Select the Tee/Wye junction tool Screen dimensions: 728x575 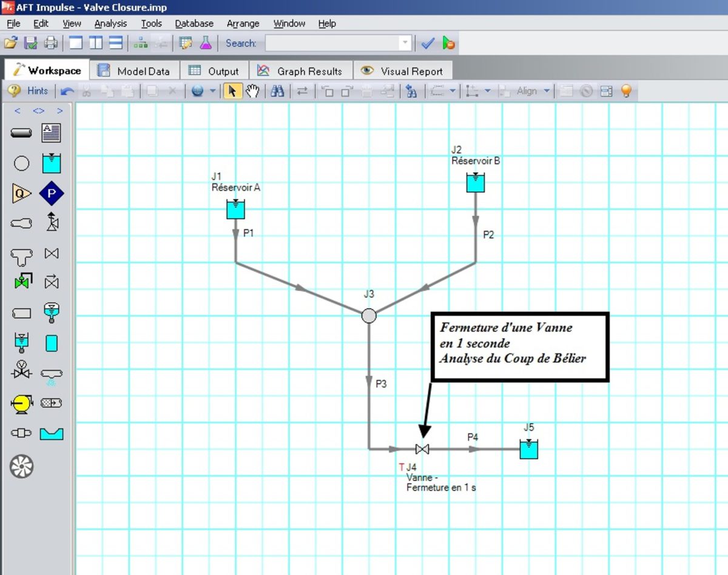[x=21, y=256]
